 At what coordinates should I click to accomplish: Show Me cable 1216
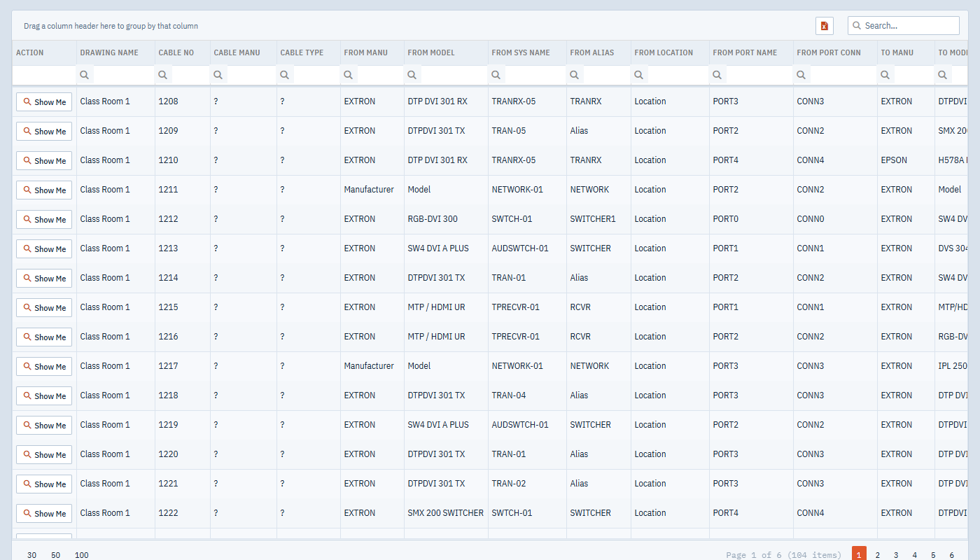point(44,337)
